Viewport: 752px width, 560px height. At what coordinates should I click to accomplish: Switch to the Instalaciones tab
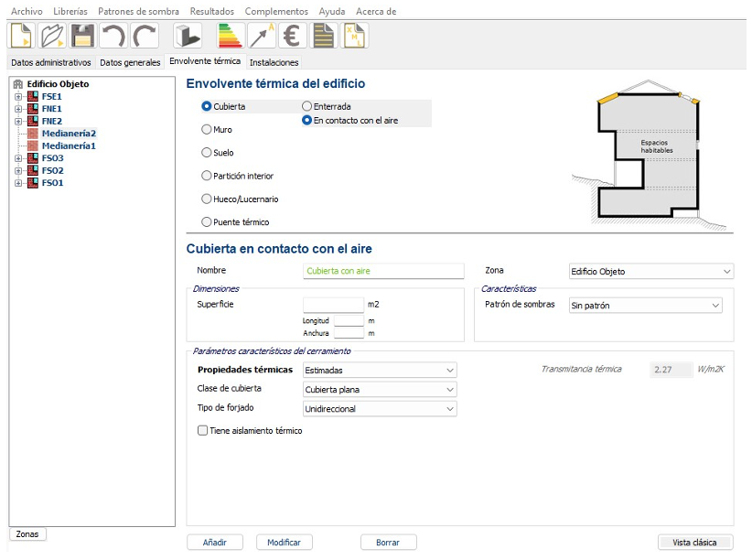[x=274, y=63]
